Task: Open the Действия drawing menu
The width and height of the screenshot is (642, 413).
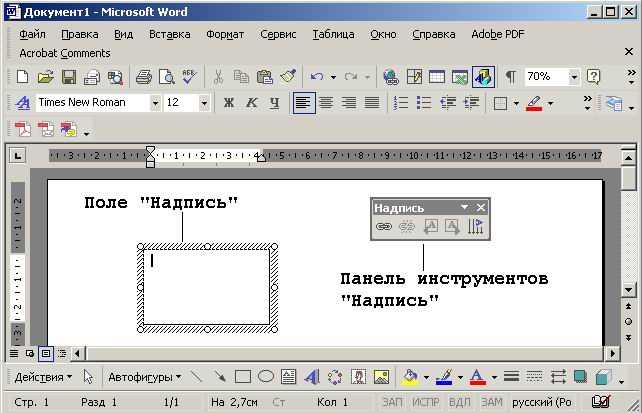Action: [43, 377]
